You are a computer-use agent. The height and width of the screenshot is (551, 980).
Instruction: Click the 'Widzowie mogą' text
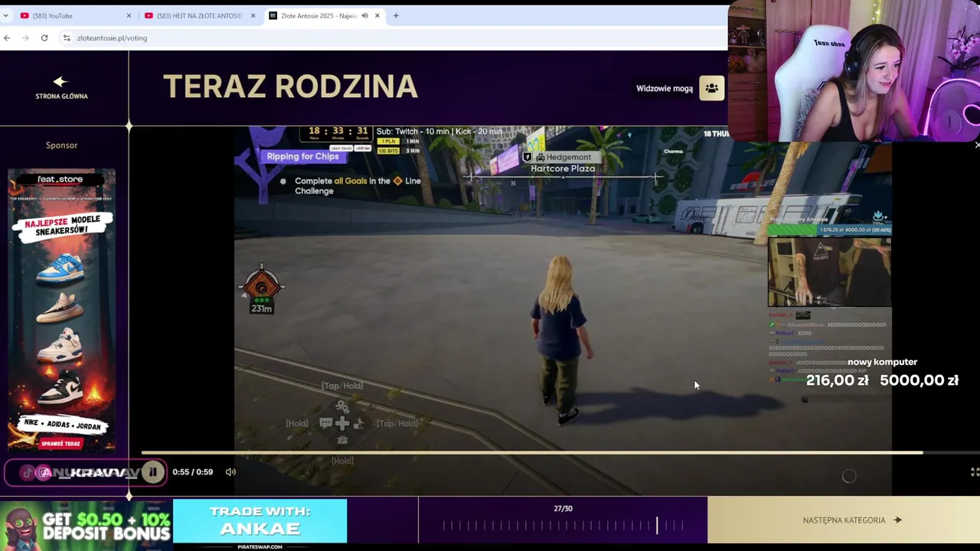(x=665, y=88)
